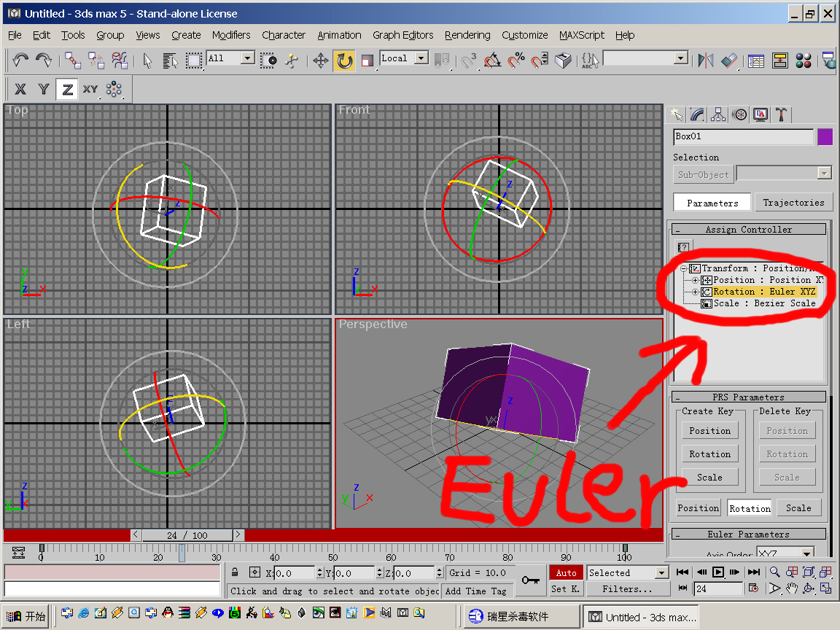This screenshot has height=630, width=840.
Task: Toggle the Selection Lock padlock
Action: [235, 572]
